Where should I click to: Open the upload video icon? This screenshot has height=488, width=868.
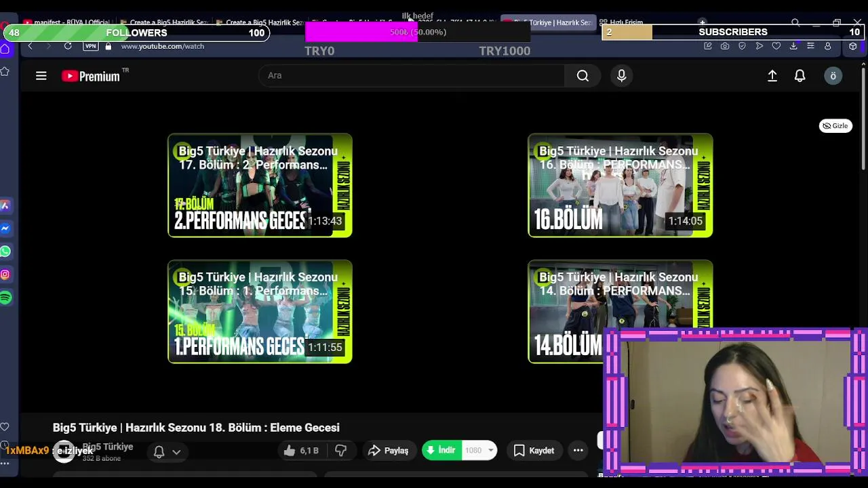coord(772,76)
